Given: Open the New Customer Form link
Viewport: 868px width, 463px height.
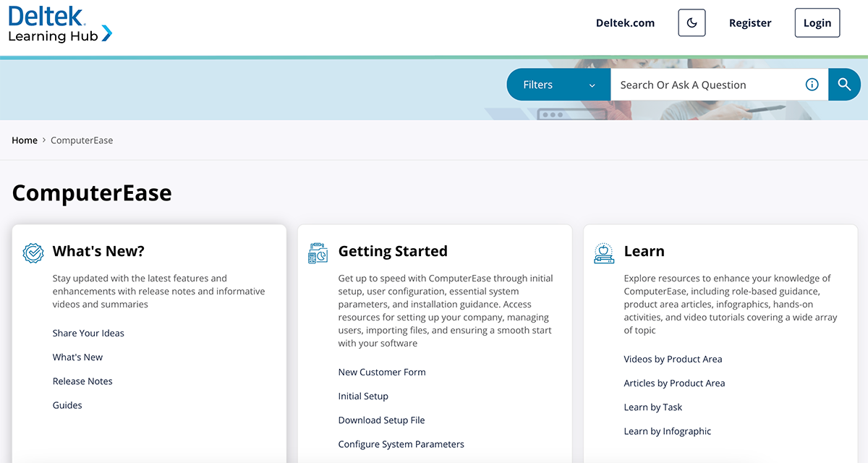Looking at the screenshot, I should point(382,372).
